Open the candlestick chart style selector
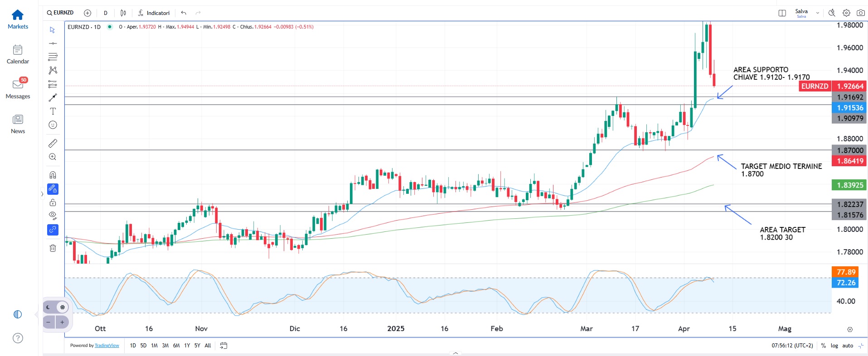The height and width of the screenshot is (356, 868). click(123, 13)
